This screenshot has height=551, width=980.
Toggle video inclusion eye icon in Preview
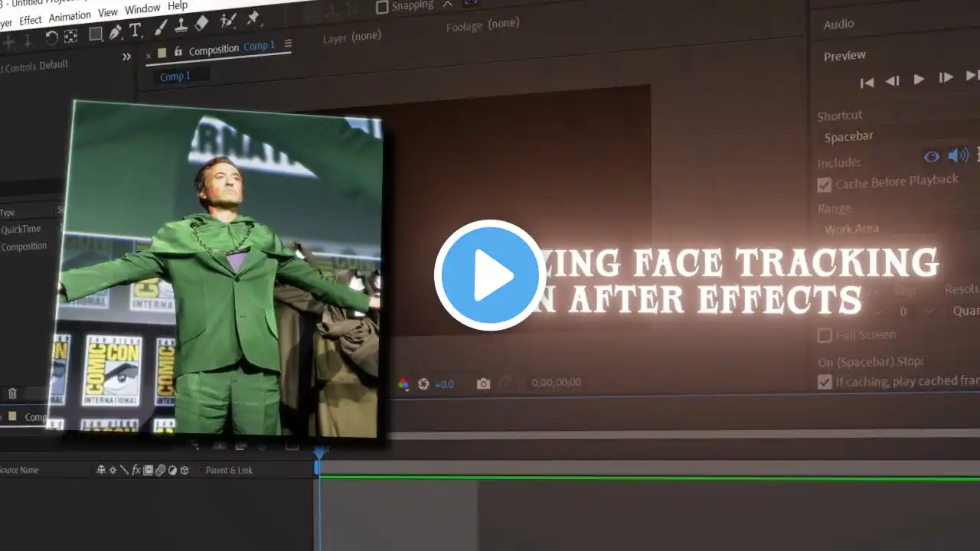point(931,157)
